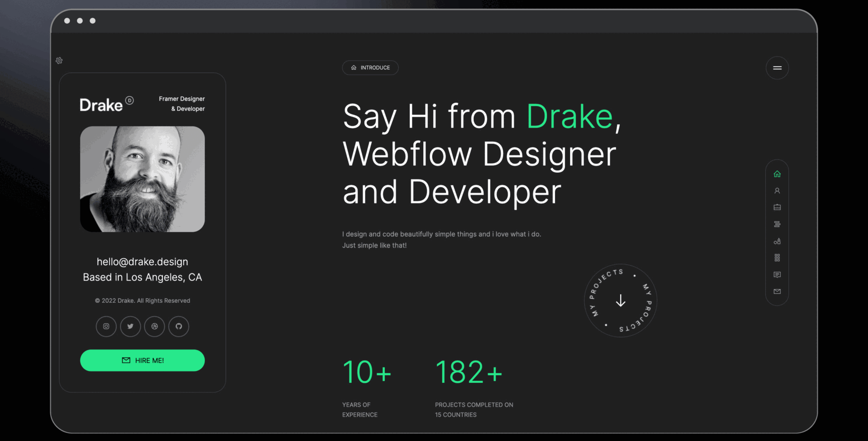Select the grid icon in side navigation
Image resolution: width=868 pixels, height=441 pixels.
(777, 258)
